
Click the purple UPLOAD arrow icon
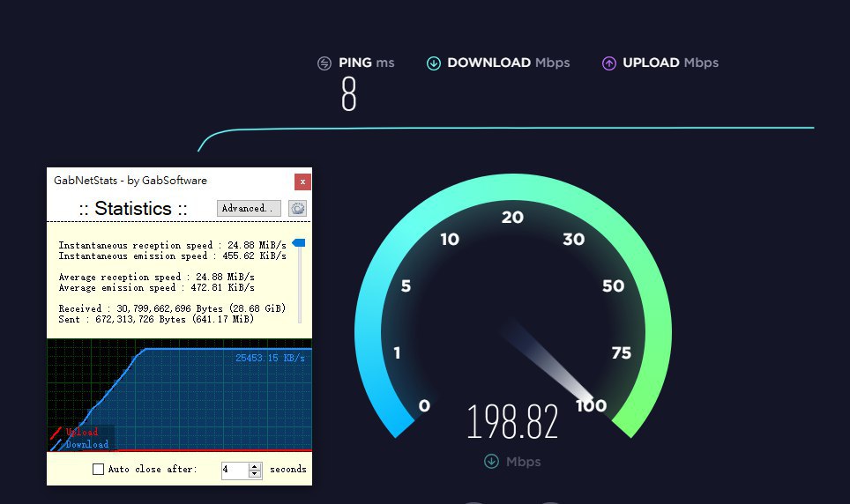(x=608, y=63)
